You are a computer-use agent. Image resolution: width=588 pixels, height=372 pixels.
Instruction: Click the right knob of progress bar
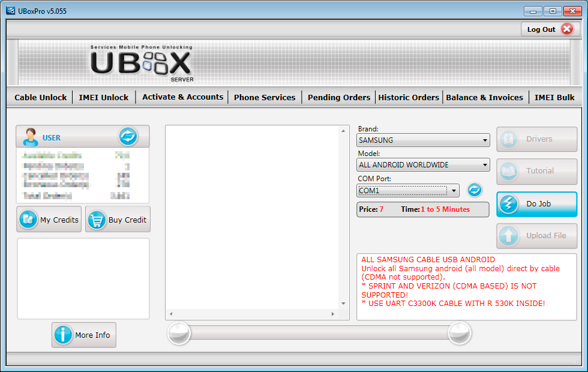pyautogui.click(x=460, y=333)
